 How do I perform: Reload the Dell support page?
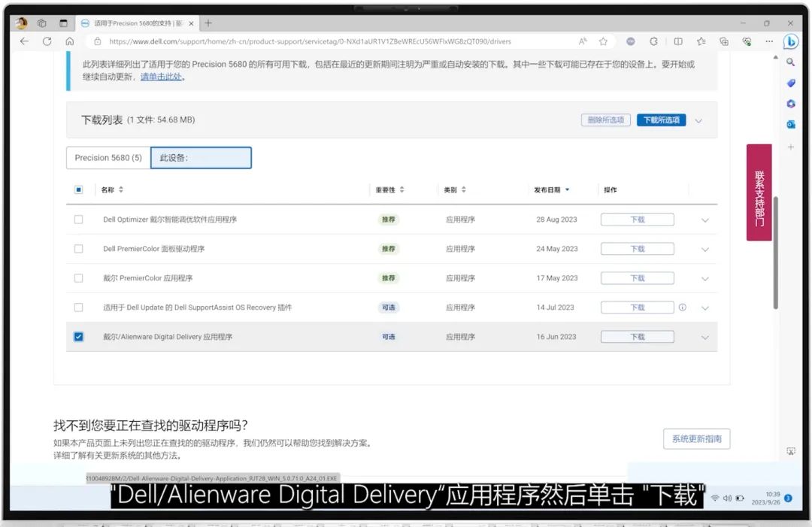tap(47, 41)
